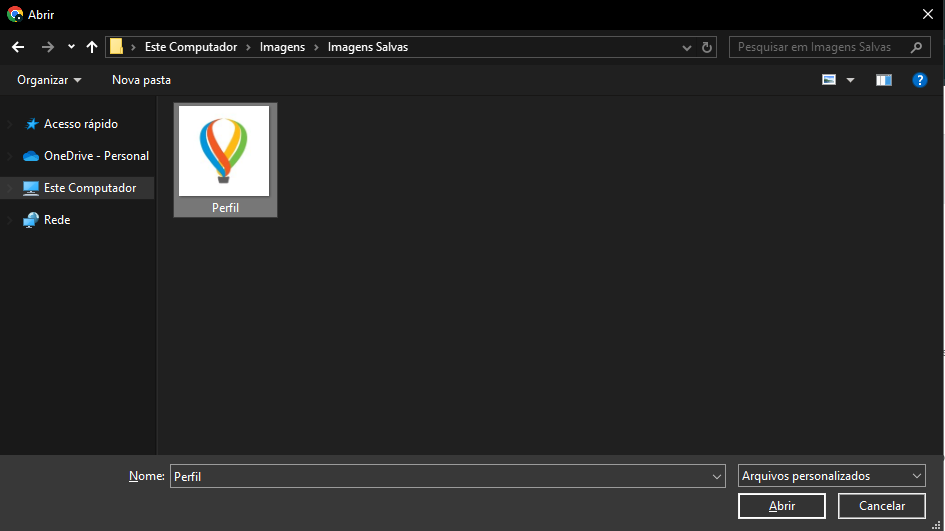Go up one folder level
This screenshot has width=945, height=531.
[x=92, y=47]
